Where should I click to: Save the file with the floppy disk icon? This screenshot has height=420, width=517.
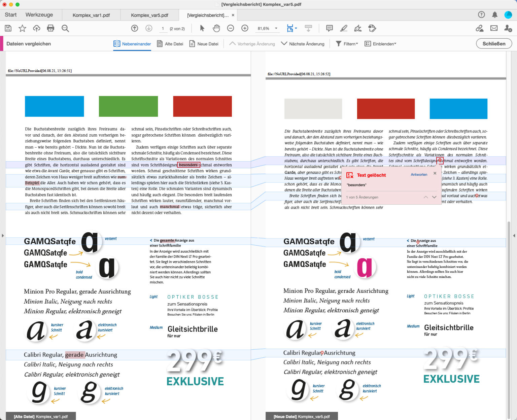click(8, 29)
